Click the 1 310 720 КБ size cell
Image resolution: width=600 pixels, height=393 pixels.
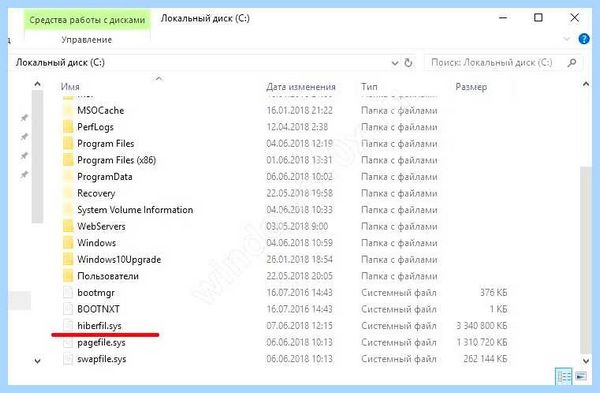click(x=482, y=342)
